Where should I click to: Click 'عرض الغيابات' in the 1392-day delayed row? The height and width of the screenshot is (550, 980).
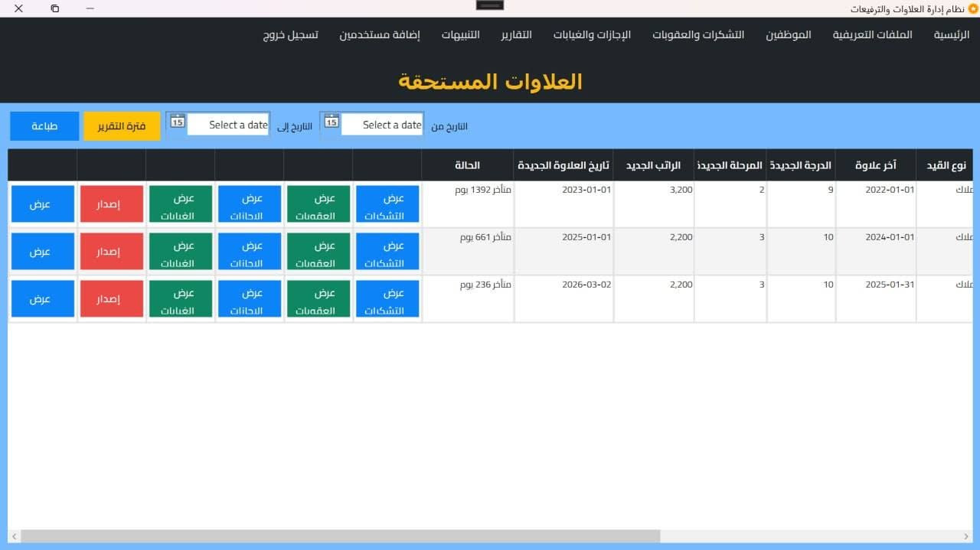(x=181, y=204)
